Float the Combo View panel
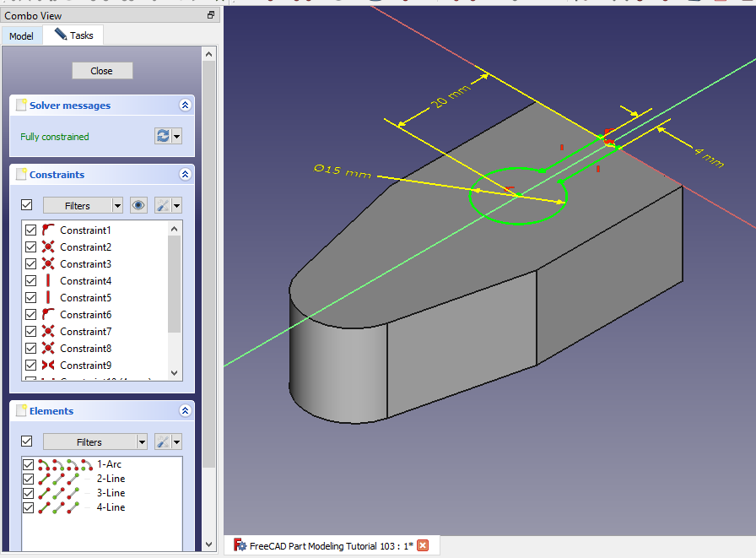Screen dimensions: 756x558 pos(211,15)
